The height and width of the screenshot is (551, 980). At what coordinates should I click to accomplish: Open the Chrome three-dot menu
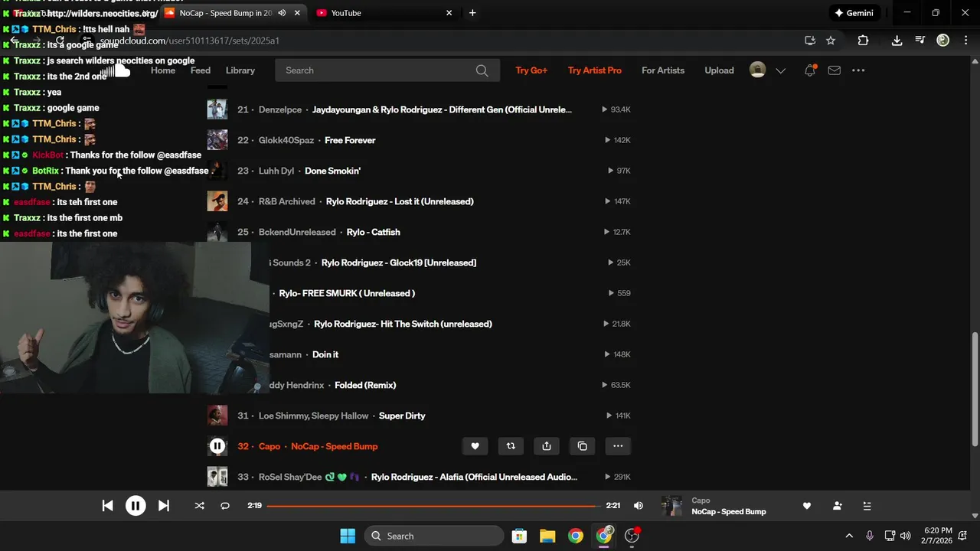[965, 41]
